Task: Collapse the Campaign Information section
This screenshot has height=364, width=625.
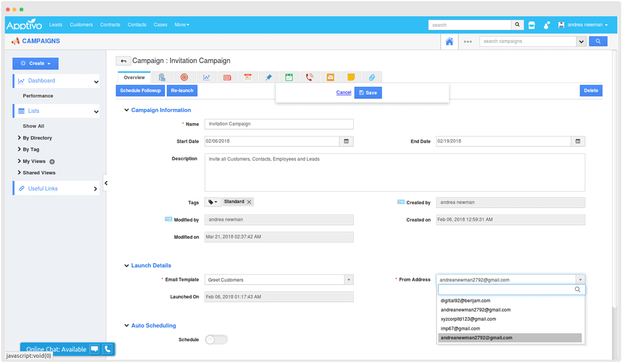Action: tap(127, 110)
